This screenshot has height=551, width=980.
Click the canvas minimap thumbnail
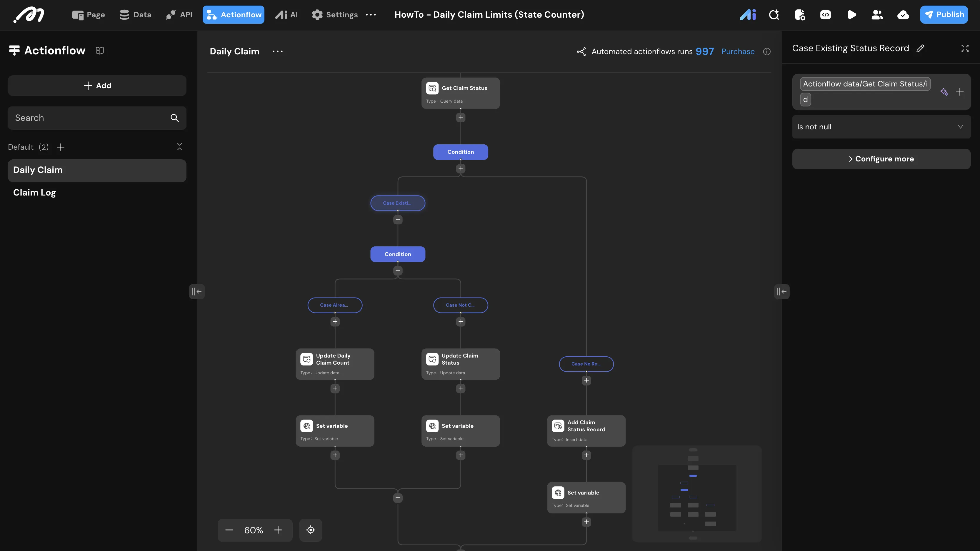pyautogui.click(x=696, y=494)
